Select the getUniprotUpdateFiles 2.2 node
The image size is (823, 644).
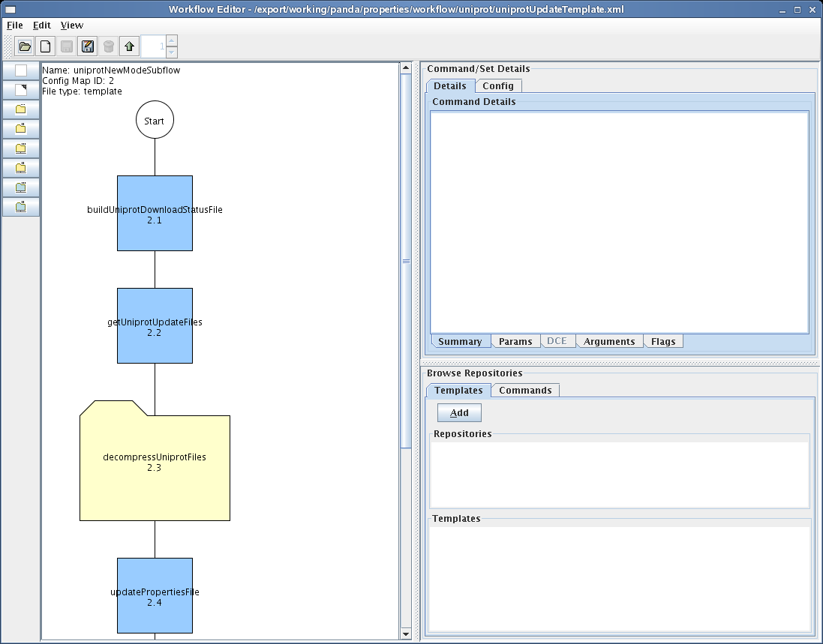click(155, 325)
